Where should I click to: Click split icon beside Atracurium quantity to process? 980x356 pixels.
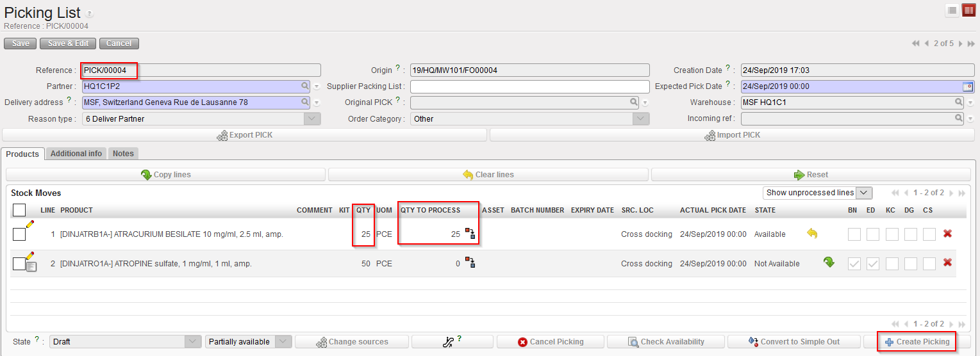[x=470, y=234]
